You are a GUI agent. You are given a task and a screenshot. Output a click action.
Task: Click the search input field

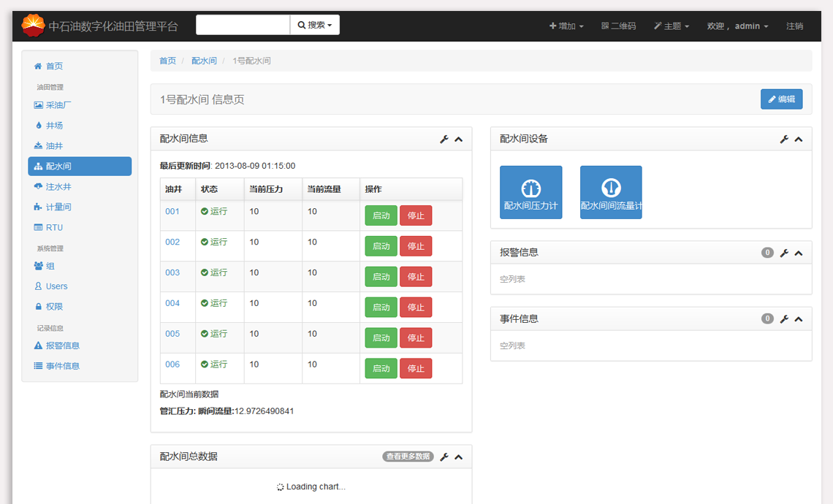tap(243, 25)
